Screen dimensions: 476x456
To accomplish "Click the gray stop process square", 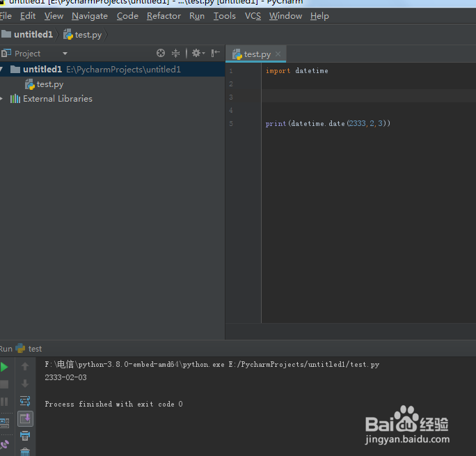I will point(4,384).
